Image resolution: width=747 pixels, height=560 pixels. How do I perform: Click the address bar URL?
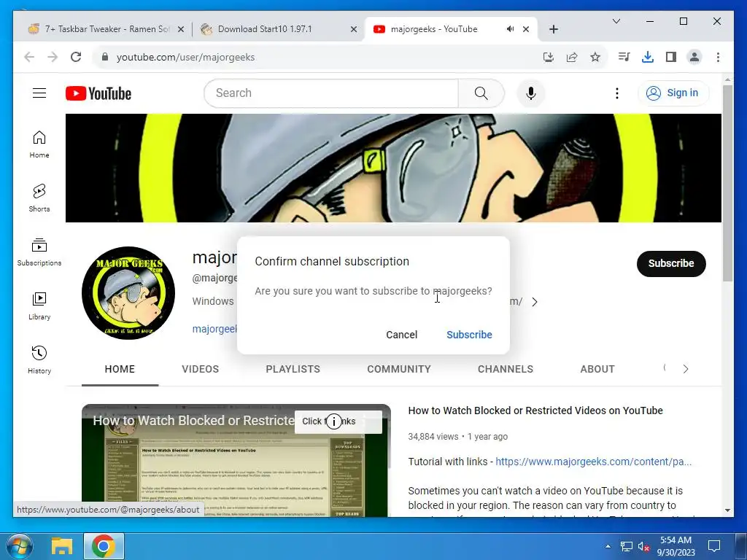(x=185, y=57)
